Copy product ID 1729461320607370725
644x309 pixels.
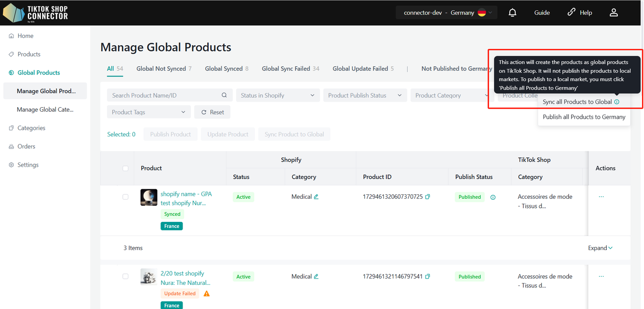428,197
